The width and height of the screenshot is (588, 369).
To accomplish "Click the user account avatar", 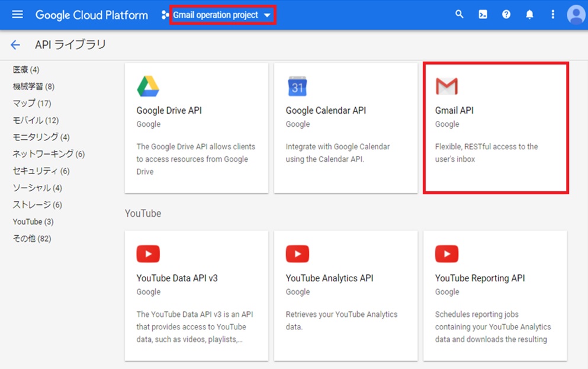I will [x=576, y=15].
